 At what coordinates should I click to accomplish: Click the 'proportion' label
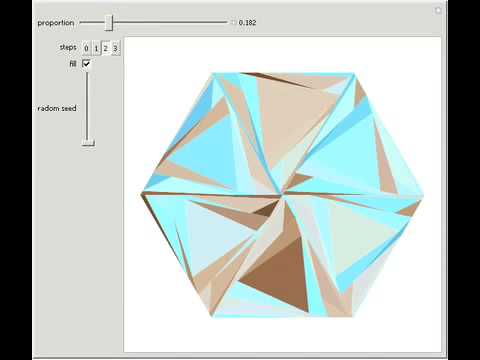[x=56, y=23]
